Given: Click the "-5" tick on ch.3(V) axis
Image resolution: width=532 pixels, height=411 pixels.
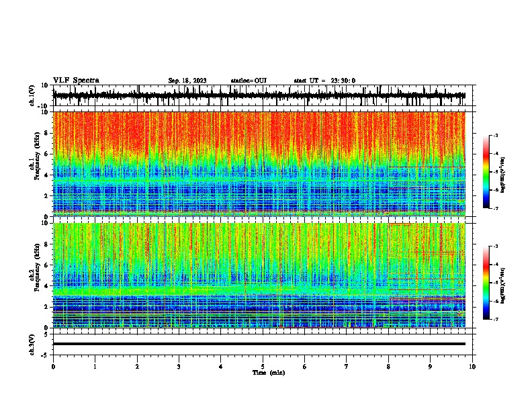Looking at the screenshot, I should click(45, 355).
